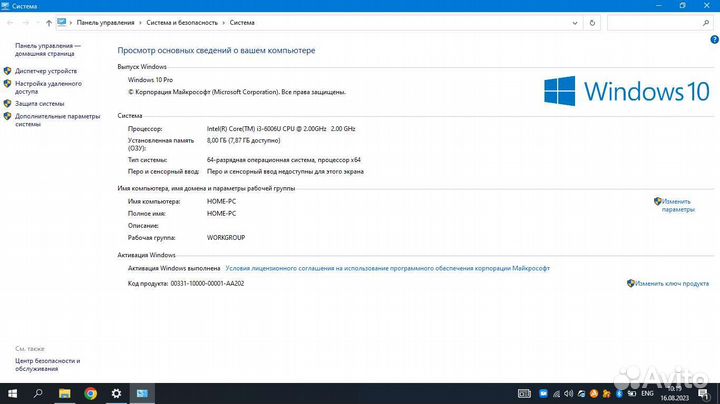Select 'Система и безопасность' breadcrumb segment
The height and width of the screenshot is (404, 720).
pyautogui.click(x=182, y=22)
